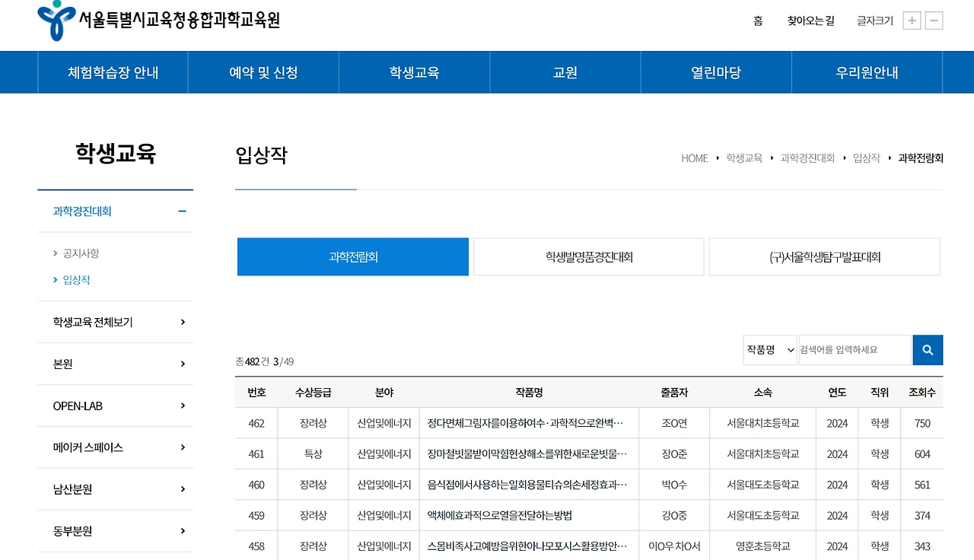The width and height of the screenshot is (974, 560).
Task: Expand 학생교육 전체보기 sidebar item
Action: 183,322
